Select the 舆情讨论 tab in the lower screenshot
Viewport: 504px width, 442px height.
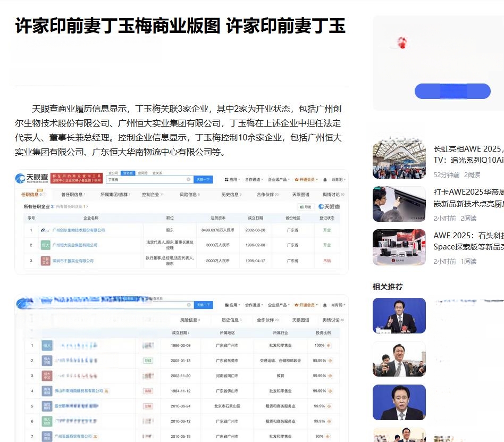tap(333, 320)
